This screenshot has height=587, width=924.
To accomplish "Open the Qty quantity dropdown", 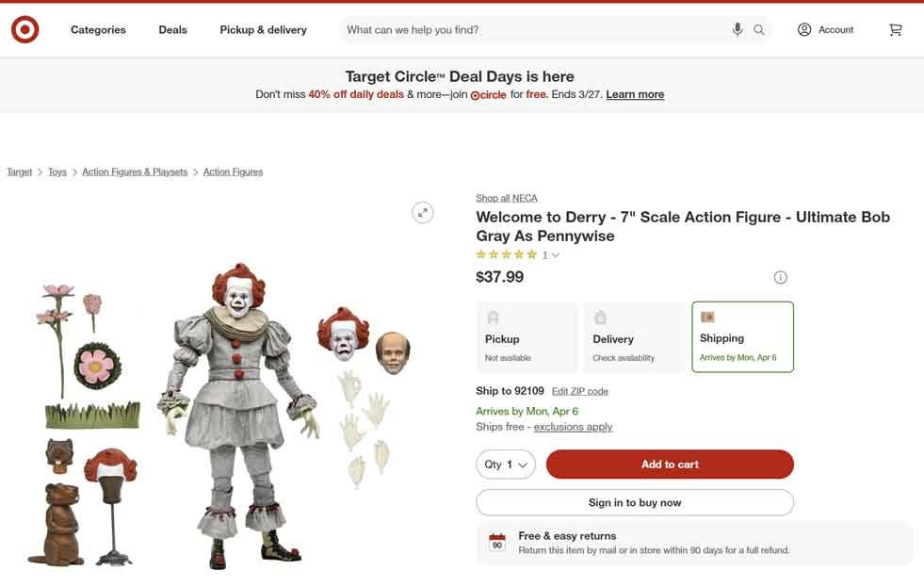I will (505, 464).
